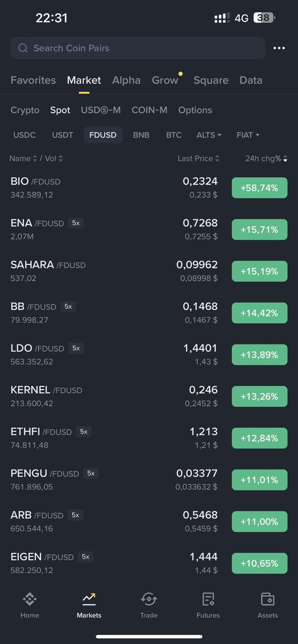Select the USDT quote filter

click(x=63, y=135)
